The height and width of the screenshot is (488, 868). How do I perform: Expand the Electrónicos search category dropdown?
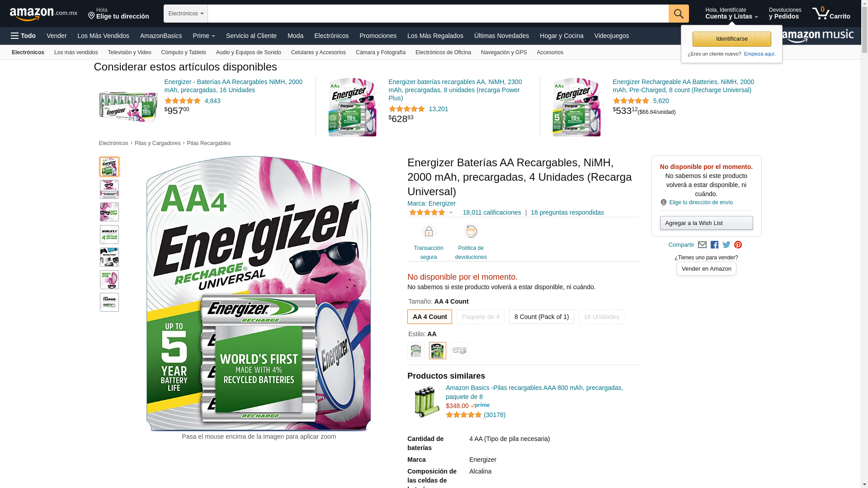pyautogui.click(x=186, y=14)
